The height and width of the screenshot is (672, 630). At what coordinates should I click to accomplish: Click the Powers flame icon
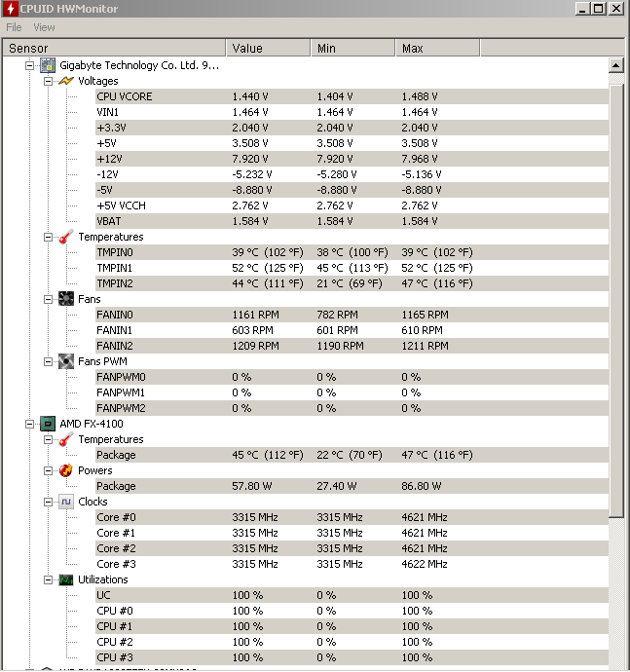point(66,470)
